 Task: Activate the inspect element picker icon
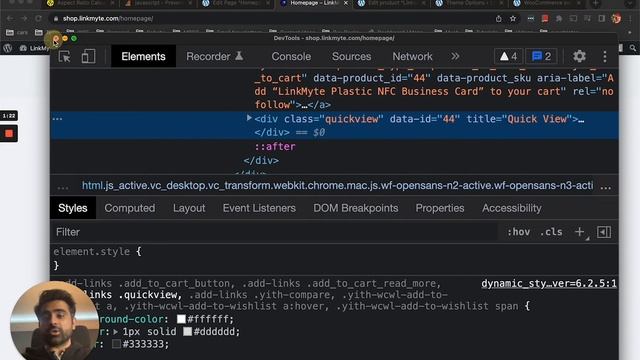[64, 56]
